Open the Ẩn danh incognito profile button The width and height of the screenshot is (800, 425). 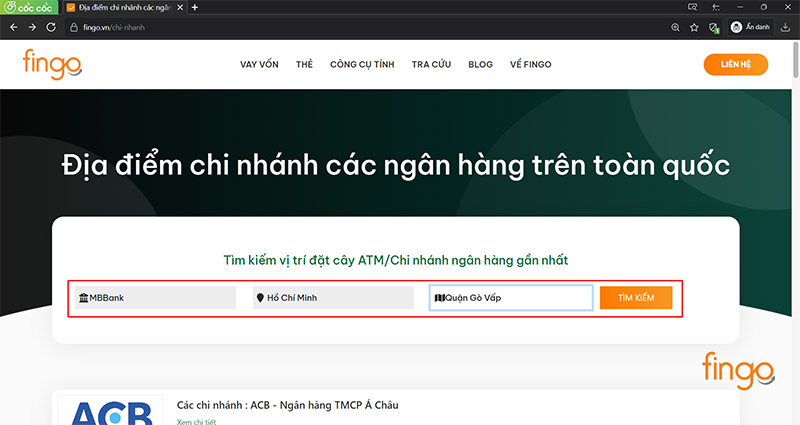click(750, 27)
